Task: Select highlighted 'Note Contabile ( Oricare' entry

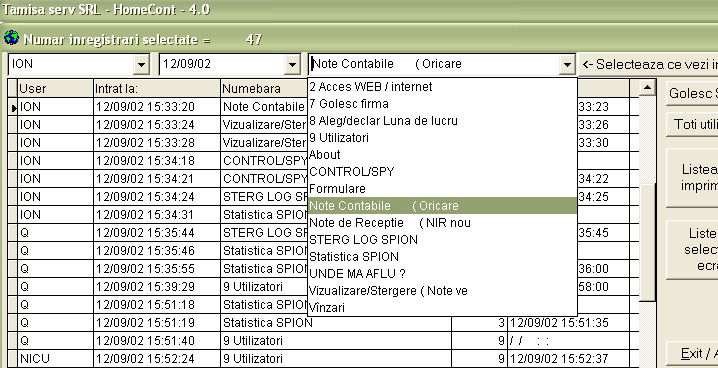Action: coord(442,206)
